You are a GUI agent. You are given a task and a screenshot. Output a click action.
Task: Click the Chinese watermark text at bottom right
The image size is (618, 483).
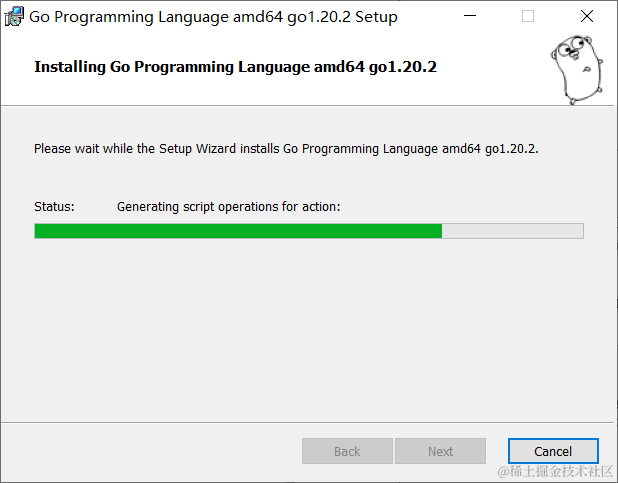(555, 472)
